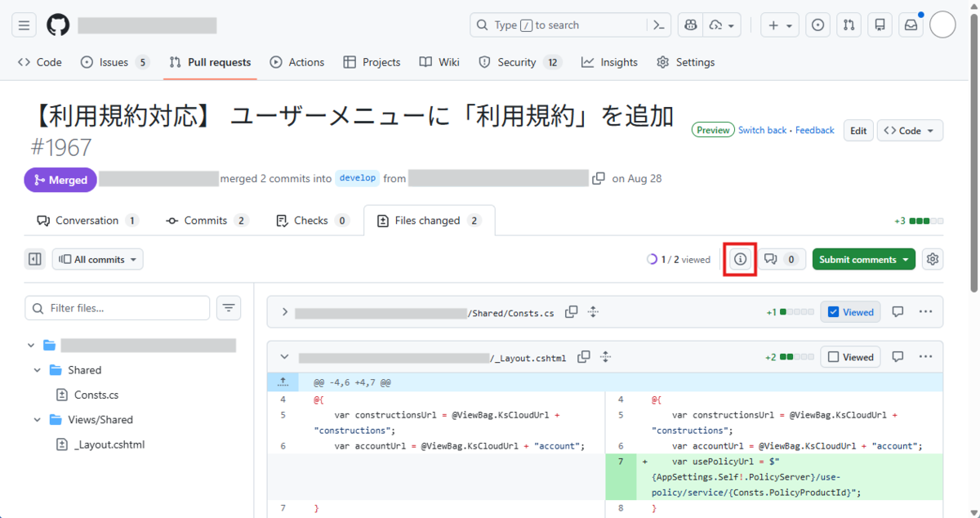980x518 pixels.
Task: Open the Security tab in repository navigation
Action: tap(520, 62)
